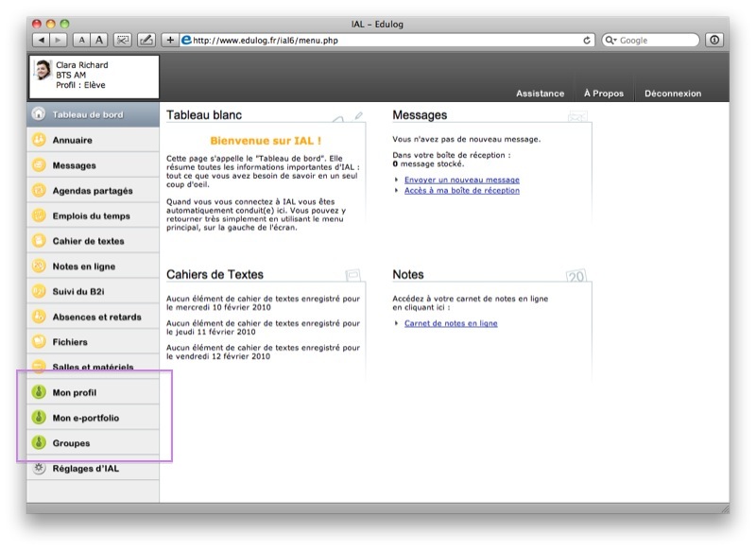Open the Accès à ma boîte de réception link

coord(461,190)
